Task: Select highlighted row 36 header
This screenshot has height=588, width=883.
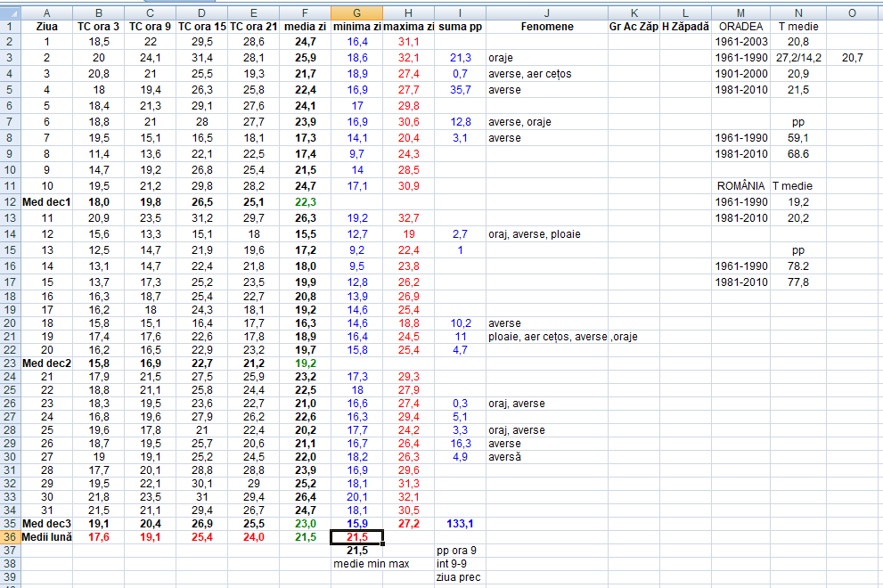Action: click(x=10, y=536)
